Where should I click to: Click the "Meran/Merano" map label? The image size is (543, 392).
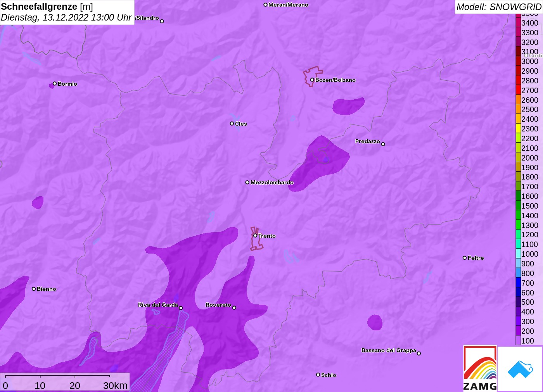pos(288,5)
